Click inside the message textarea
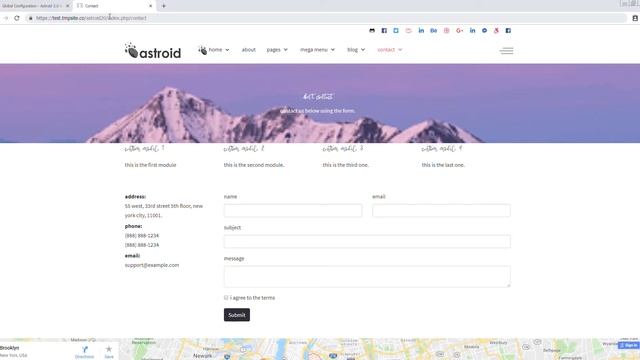Image resolution: width=640 pixels, height=360 pixels. pos(367,276)
